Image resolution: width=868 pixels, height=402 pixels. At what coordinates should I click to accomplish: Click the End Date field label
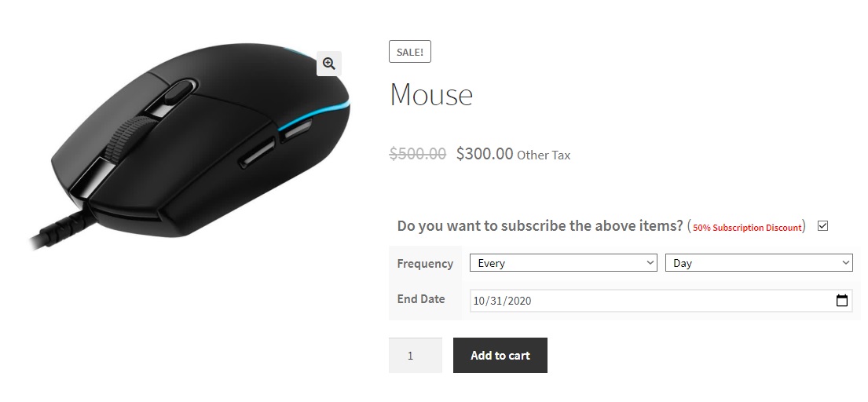click(421, 299)
